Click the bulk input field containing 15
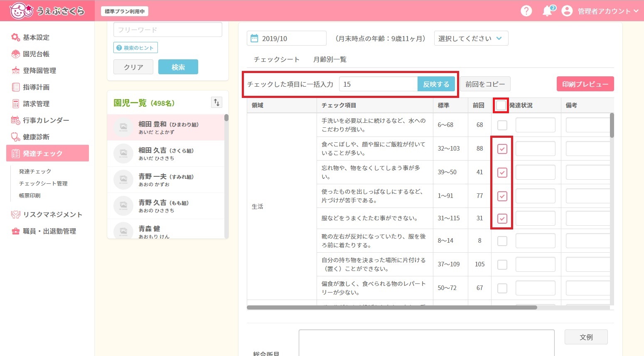 (379, 84)
